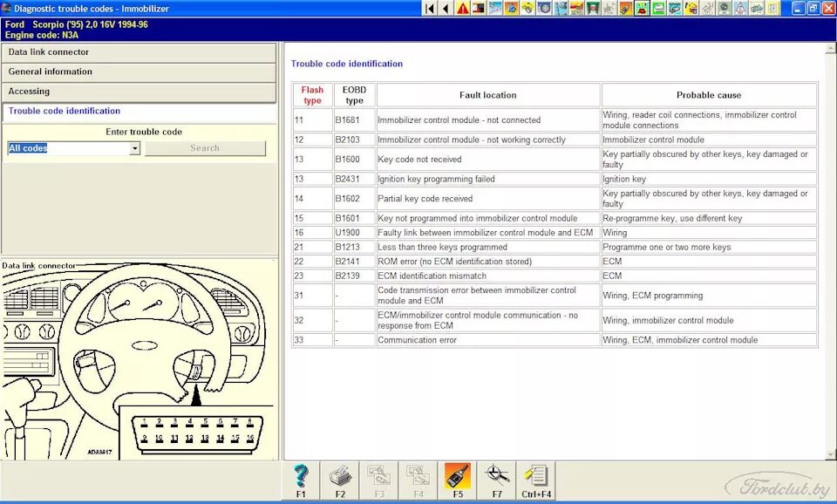This screenshot has width=837, height=504.
Task: Click the 'Trouble code identification' page heading
Action: [x=347, y=64]
